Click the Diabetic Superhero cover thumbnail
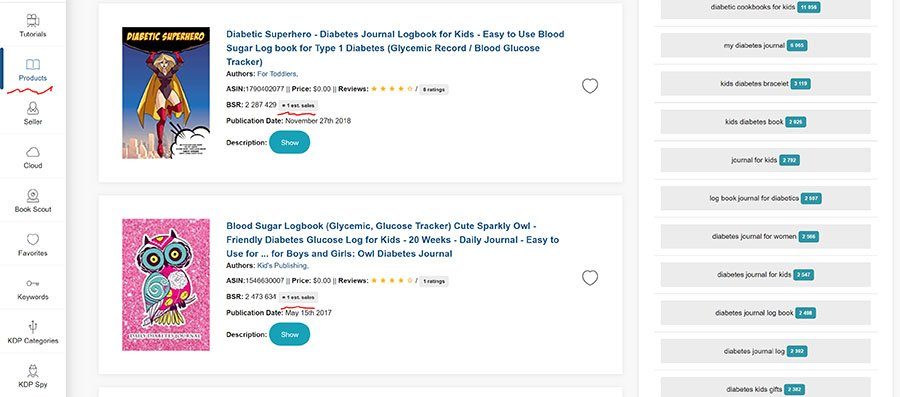900x397 pixels. (166, 93)
